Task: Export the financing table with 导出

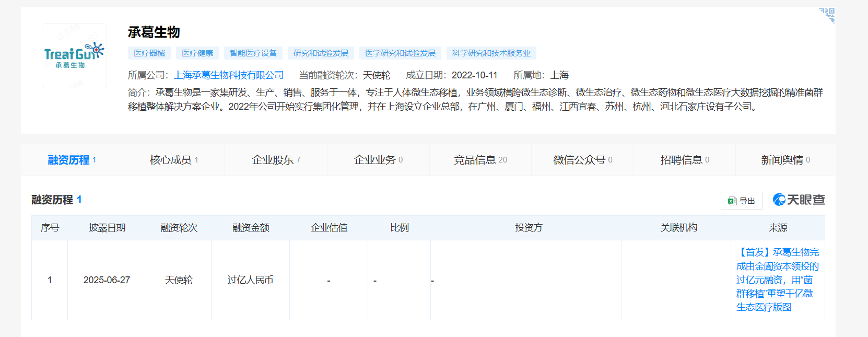Action: tap(742, 201)
